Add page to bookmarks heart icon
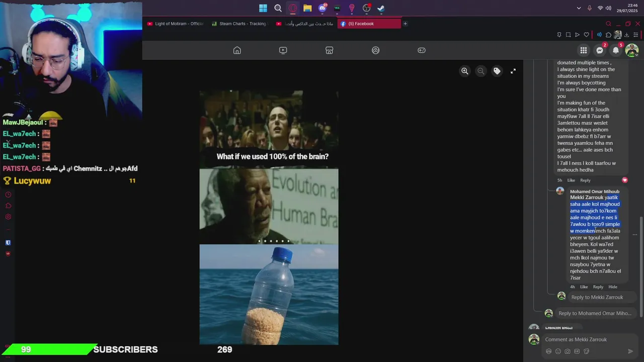 pos(586,35)
